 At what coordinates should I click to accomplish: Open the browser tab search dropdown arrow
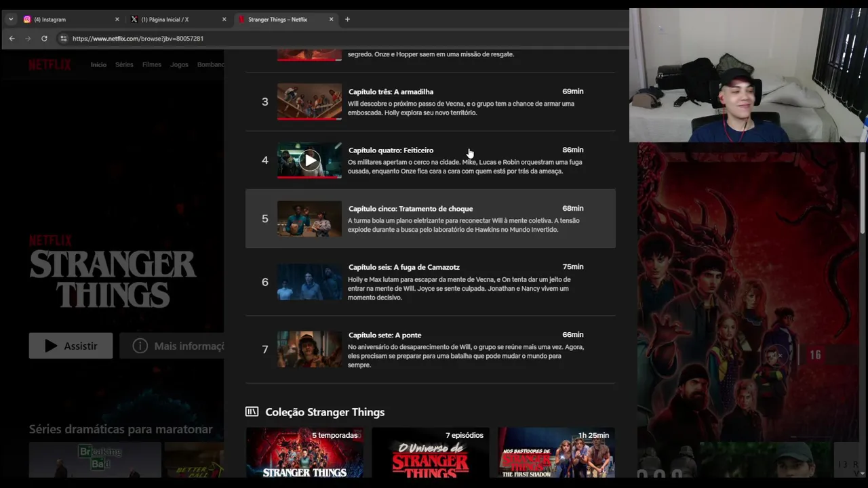click(11, 20)
